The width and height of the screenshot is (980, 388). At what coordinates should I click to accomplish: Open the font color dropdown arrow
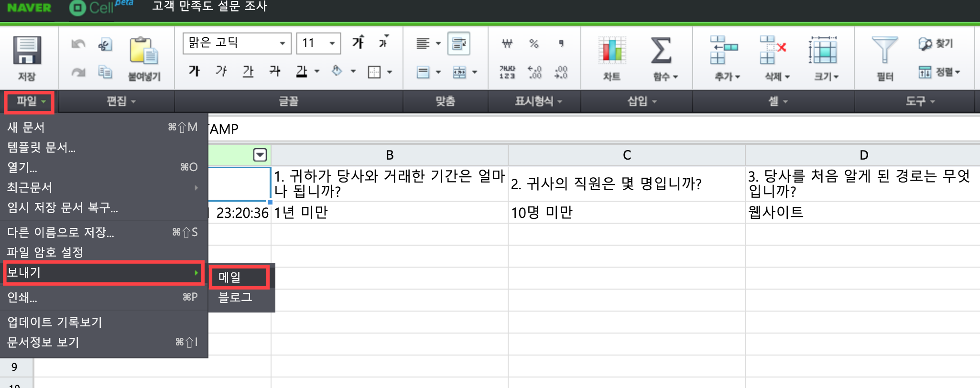[x=317, y=72]
